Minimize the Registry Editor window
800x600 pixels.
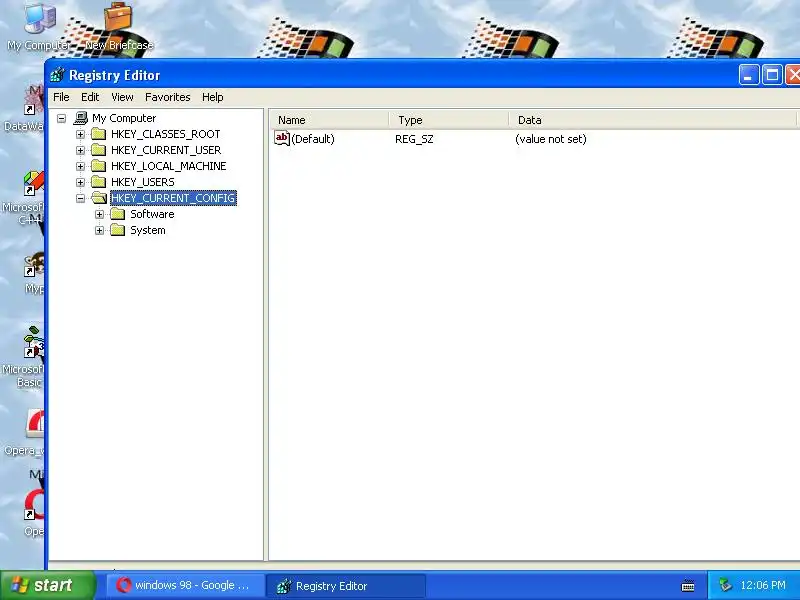748,75
